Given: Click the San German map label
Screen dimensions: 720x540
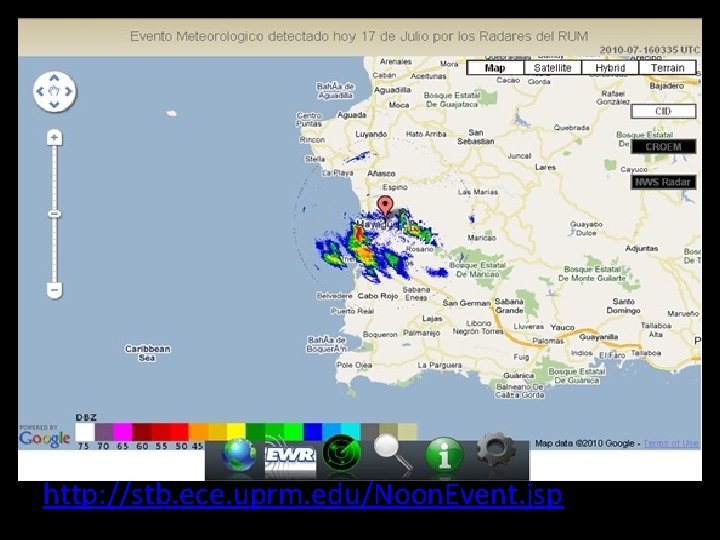Looking at the screenshot, I should [x=467, y=303].
